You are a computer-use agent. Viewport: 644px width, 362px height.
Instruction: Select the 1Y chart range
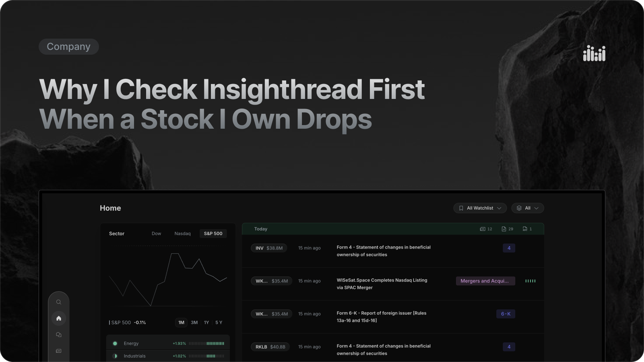(206, 323)
